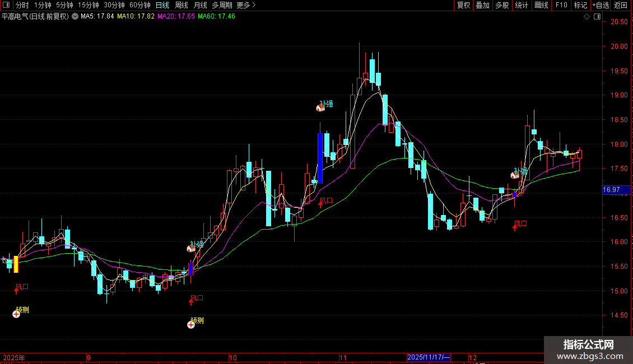
Task: Click the 2025/11/17 date marker on timeline
Action: [x=429, y=357]
